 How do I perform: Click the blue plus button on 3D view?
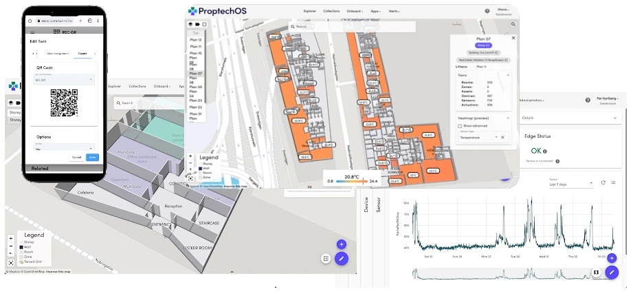[x=342, y=244]
